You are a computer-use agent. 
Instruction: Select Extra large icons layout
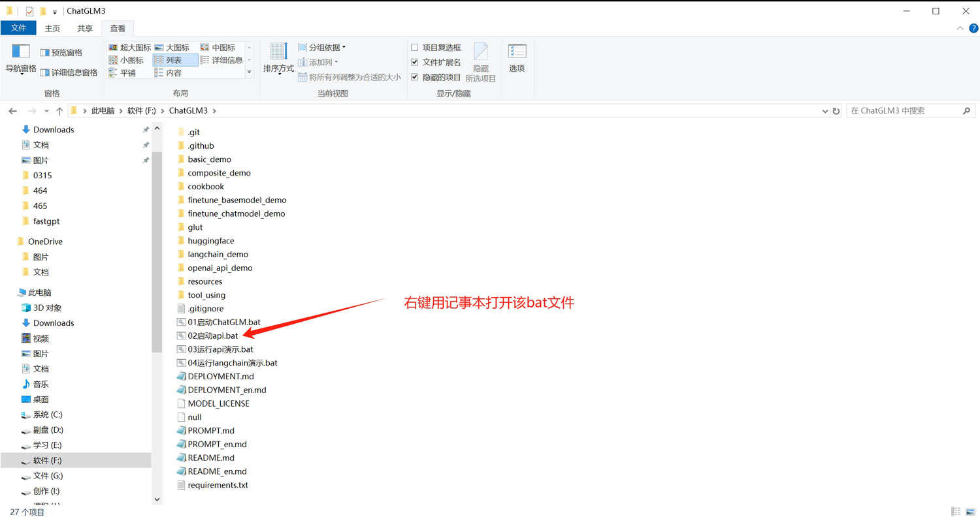pos(129,48)
